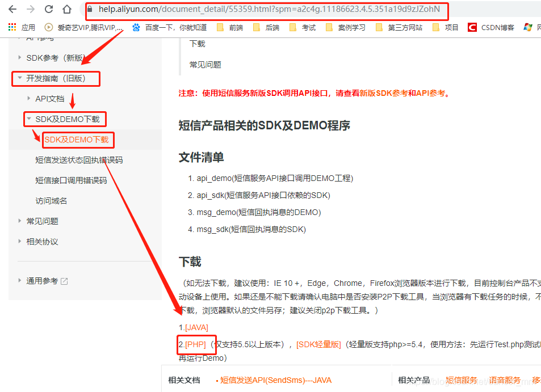Expand the SDK参考（新版）tree item
This screenshot has width=541, height=392.
[19, 57]
